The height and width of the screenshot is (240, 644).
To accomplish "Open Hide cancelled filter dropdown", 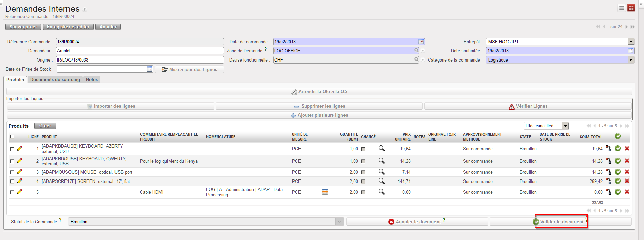I will point(566,126).
